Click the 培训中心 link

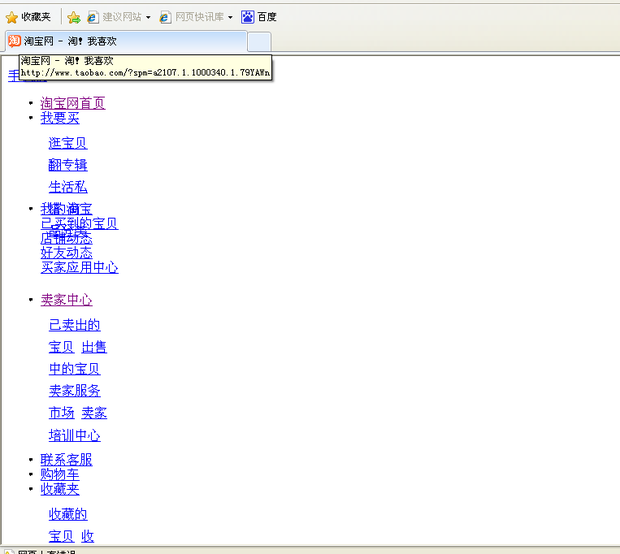pyautogui.click(x=74, y=436)
